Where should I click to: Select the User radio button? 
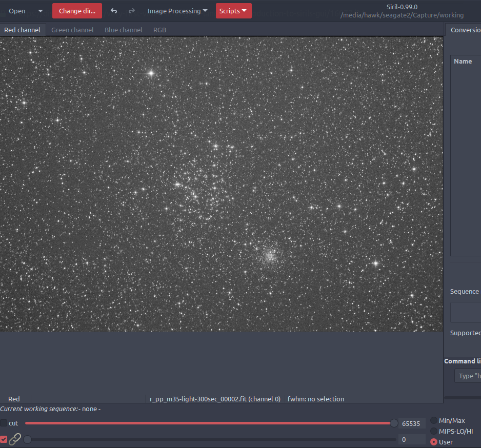click(434, 442)
